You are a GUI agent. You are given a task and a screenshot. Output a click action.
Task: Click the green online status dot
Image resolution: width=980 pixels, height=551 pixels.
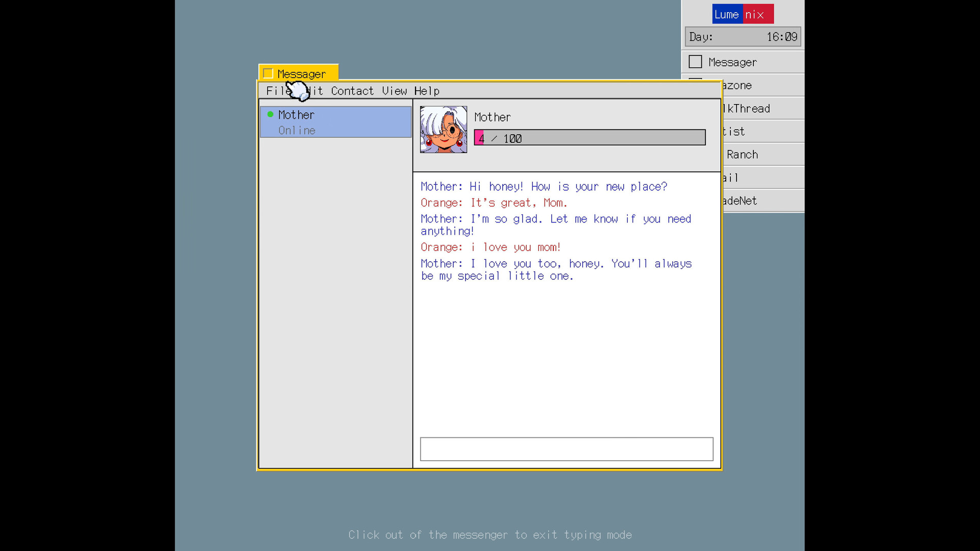pos(270,114)
